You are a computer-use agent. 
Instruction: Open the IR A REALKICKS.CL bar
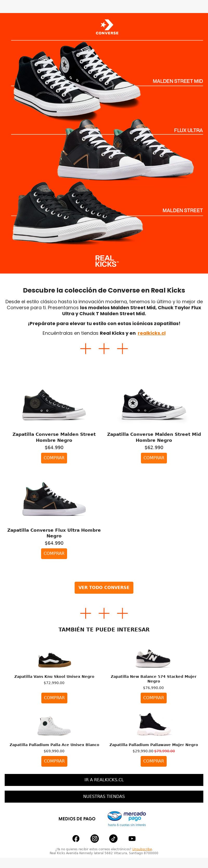104,780
